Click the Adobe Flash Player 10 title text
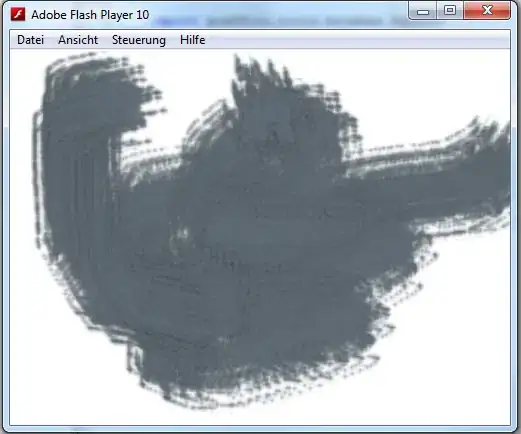This screenshot has height=434, width=521. click(90, 15)
